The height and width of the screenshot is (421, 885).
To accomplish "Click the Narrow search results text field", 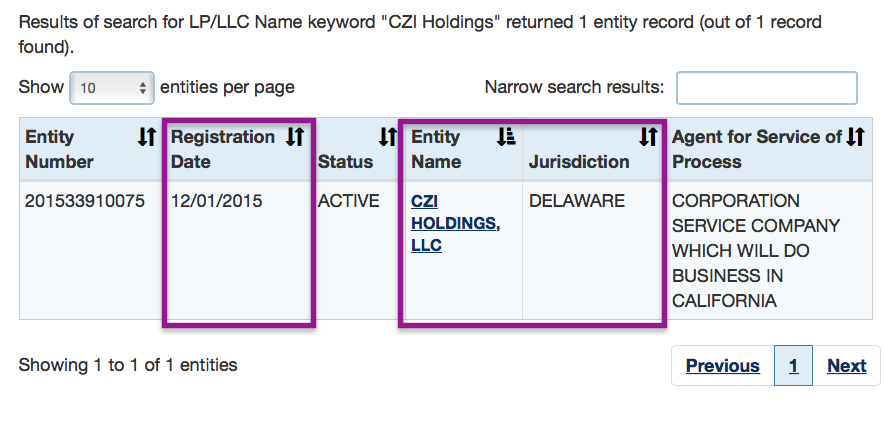I will pyautogui.click(x=766, y=88).
